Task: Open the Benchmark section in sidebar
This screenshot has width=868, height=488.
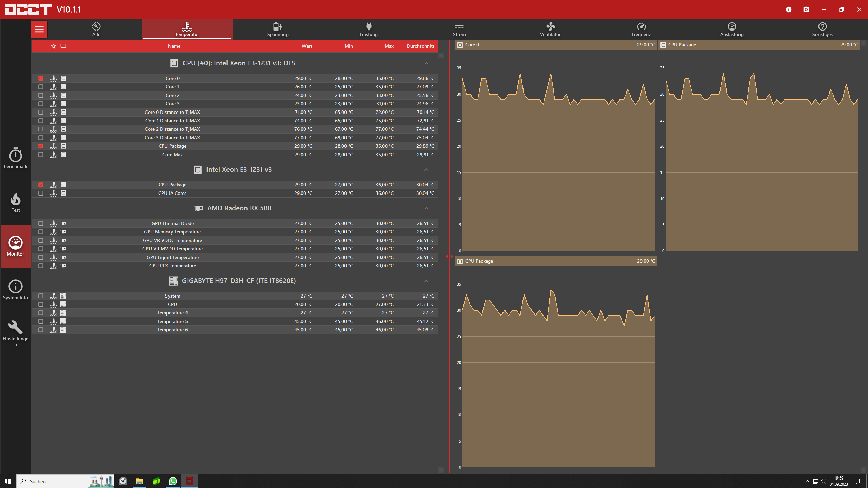Action: pyautogui.click(x=16, y=158)
